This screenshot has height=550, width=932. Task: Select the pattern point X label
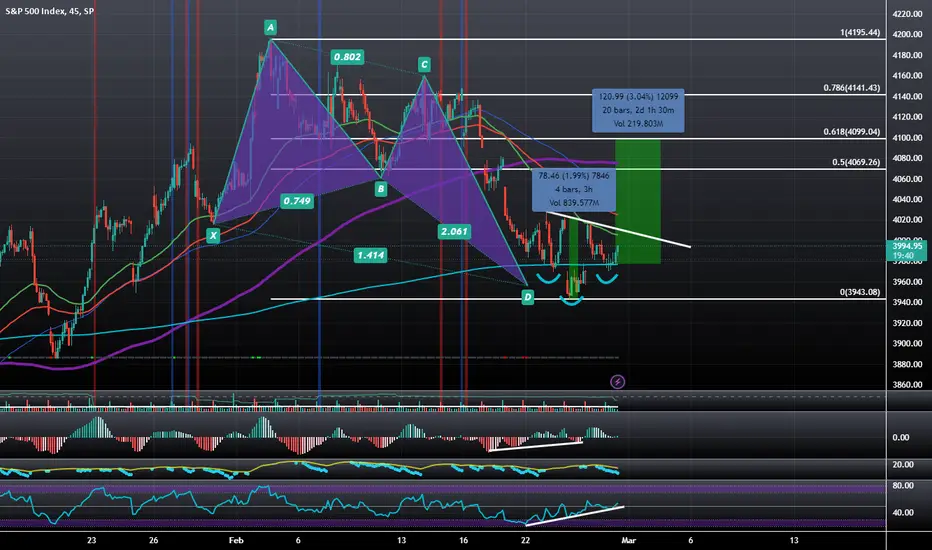click(213, 235)
